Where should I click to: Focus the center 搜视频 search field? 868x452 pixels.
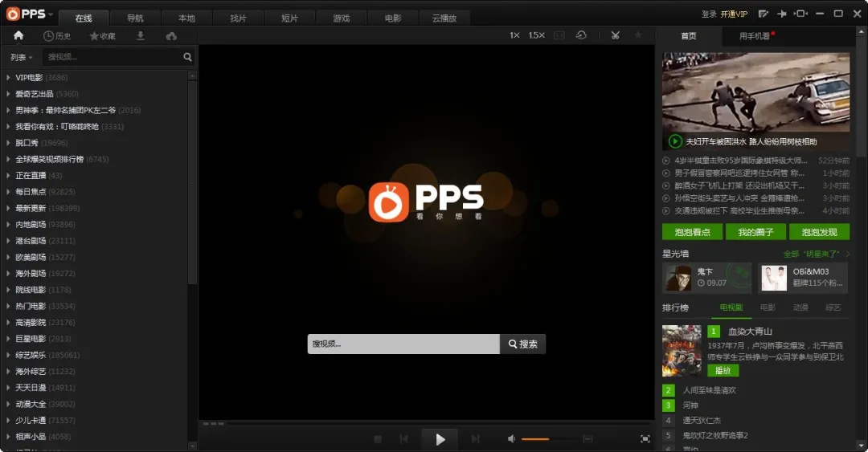tap(403, 344)
